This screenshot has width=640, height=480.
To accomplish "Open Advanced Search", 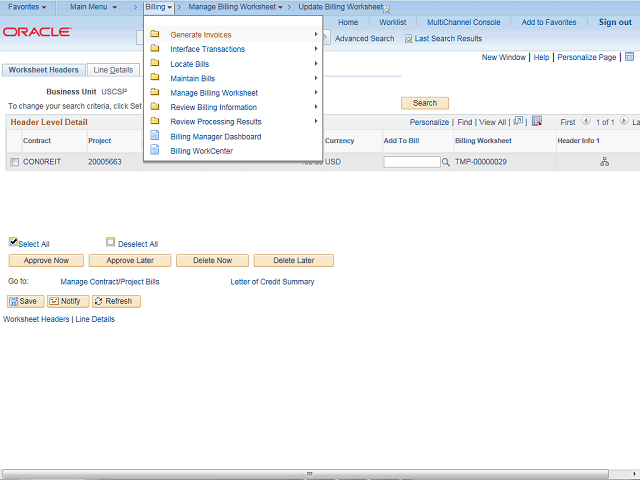I will [364, 39].
